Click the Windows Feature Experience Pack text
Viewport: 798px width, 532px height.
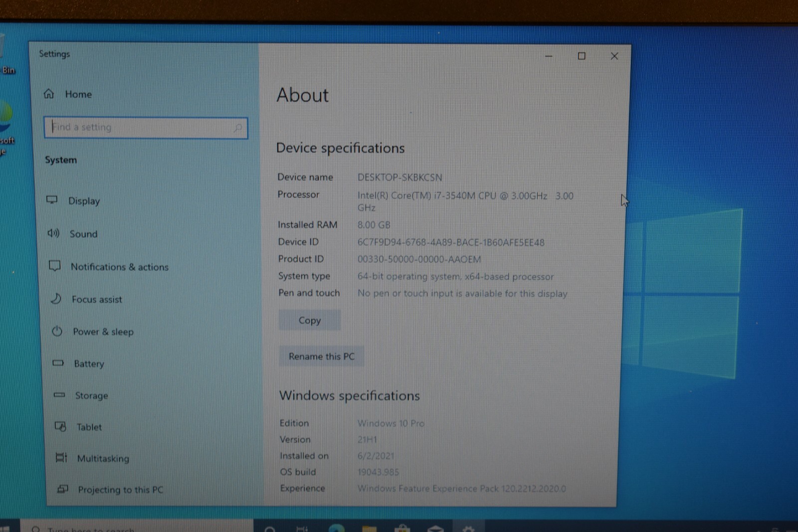462,488
